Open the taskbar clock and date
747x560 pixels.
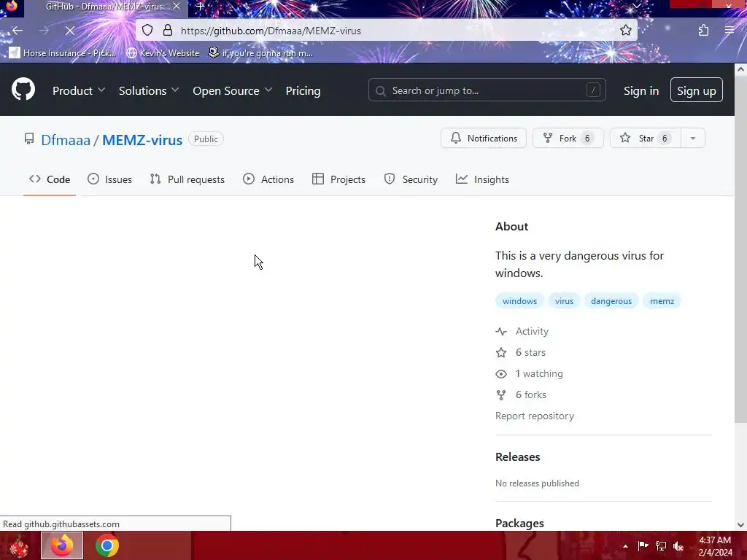pyautogui.click(x=715, y=546)
